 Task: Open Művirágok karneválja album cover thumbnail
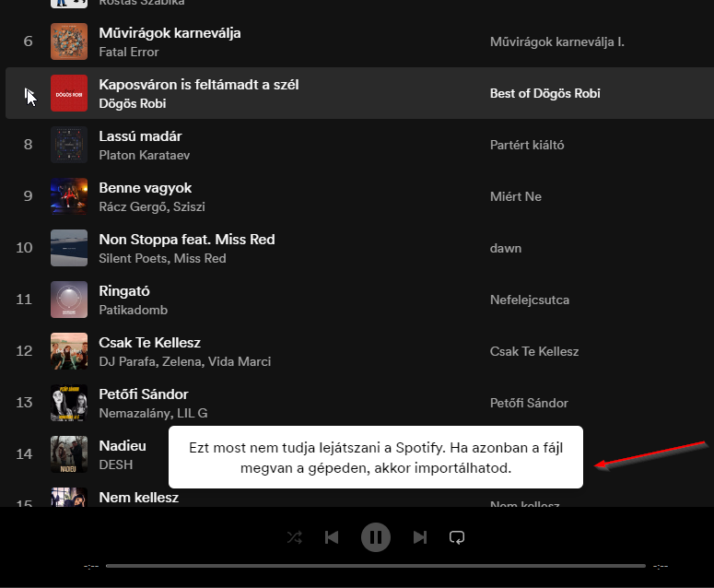(69, 41)
